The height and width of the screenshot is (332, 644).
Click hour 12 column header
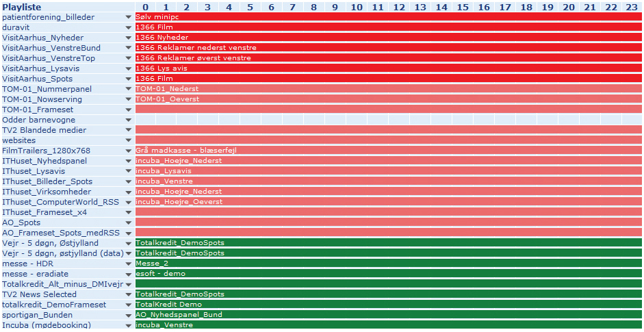[x=399, y=7]
